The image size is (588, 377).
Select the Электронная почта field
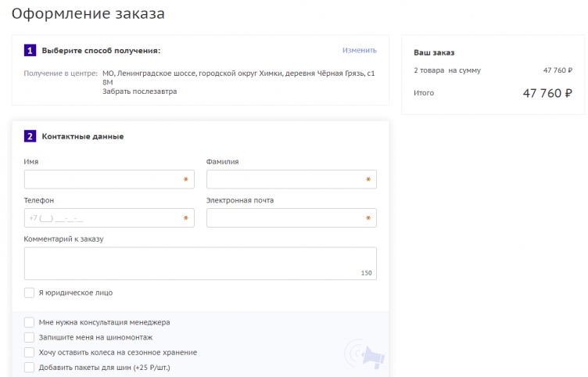[x=292, y=218]
